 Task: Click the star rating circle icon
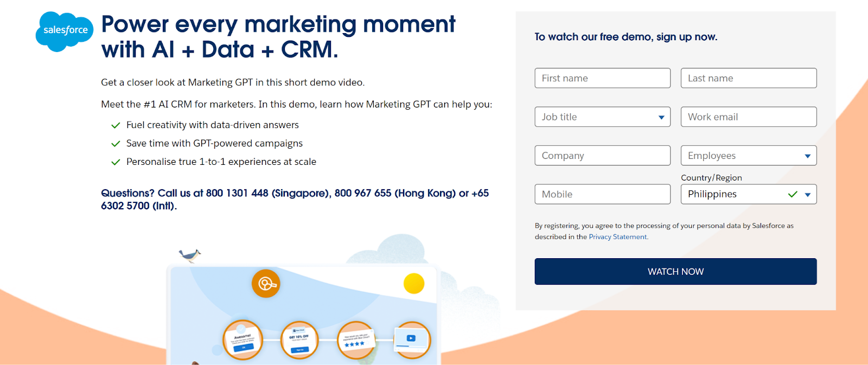tap(355, 340)
